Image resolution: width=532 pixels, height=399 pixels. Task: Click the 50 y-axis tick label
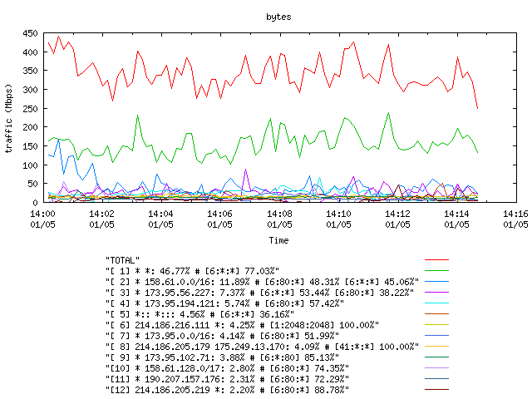tap(33, 184)
